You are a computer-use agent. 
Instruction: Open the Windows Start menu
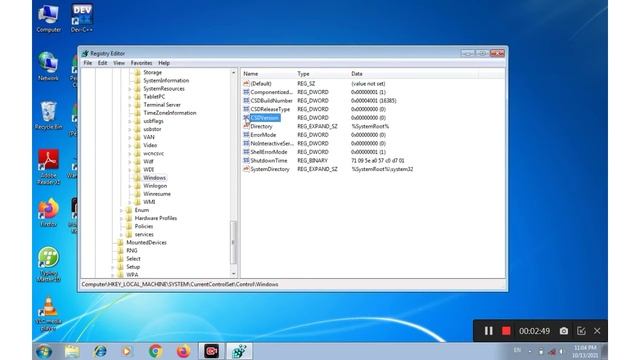click(44, 351)
